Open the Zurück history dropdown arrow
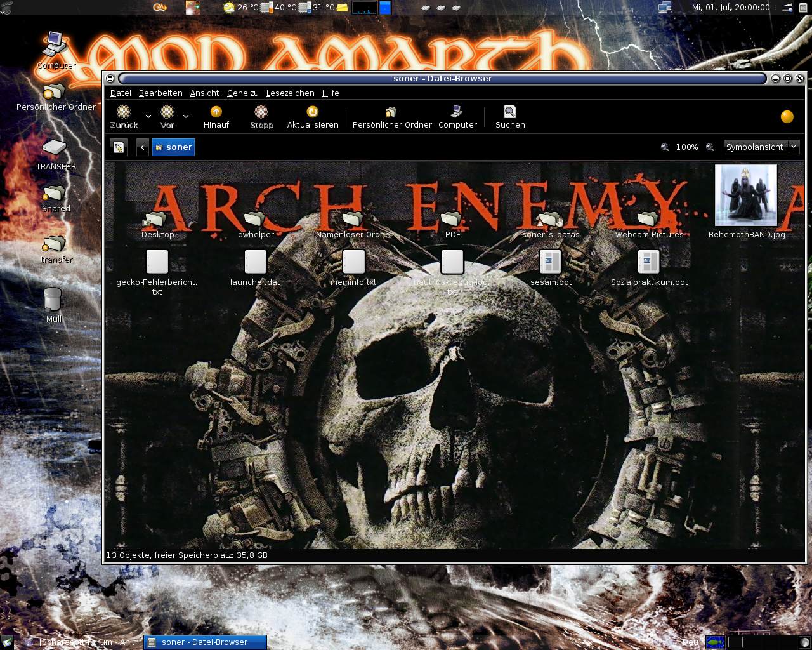Image resolution: width=812 pixels, height=650 pixels. click(148, 117)
